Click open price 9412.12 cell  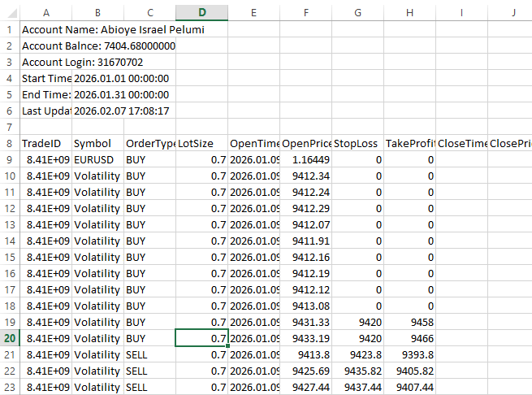[305, 289]
